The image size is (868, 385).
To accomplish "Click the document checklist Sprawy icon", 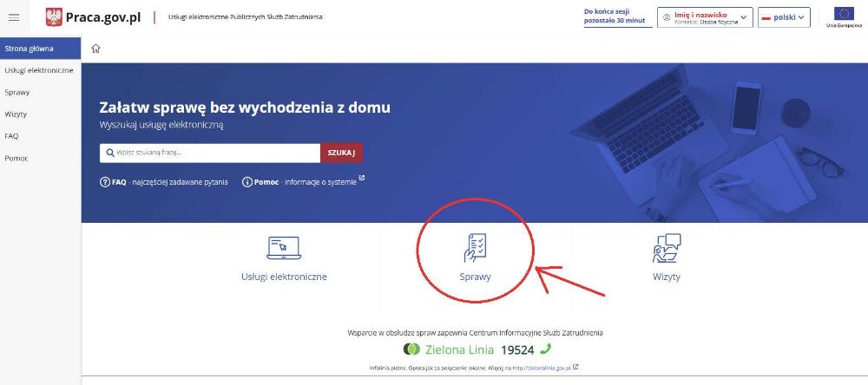I will pyautogui.click(x=475, y=247).
